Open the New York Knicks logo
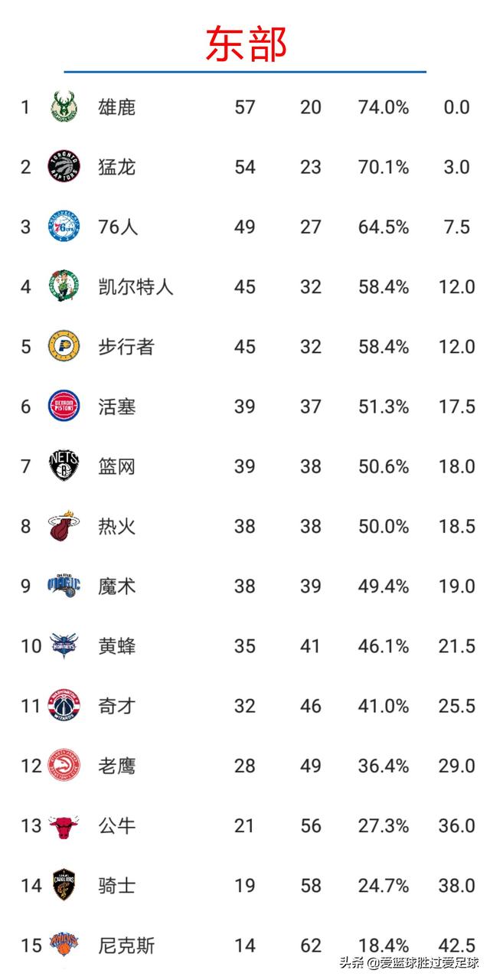The width and height of the screenshot is (490, 980). (x=64, y=945)
